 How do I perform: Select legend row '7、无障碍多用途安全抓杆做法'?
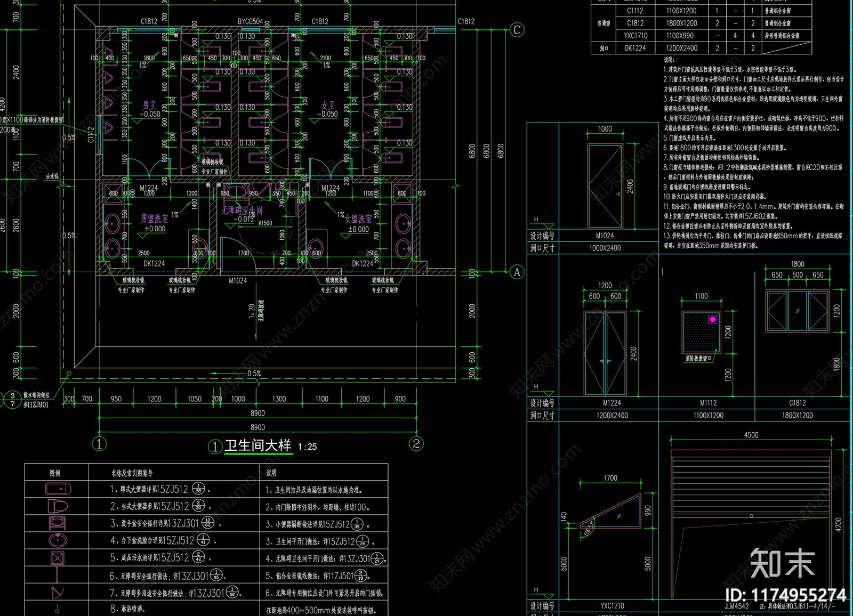pyautogui.click(x=175, y=593)
